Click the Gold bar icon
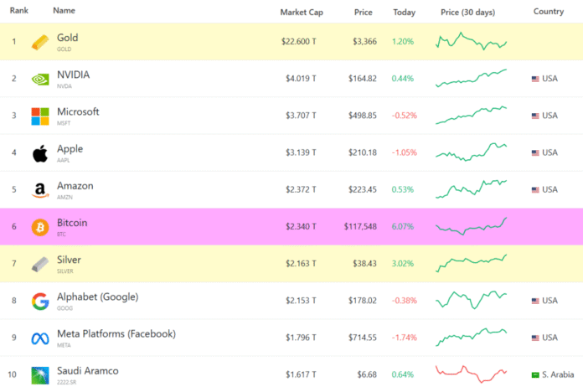Viewport: 583px width, 392px height. 40,42
